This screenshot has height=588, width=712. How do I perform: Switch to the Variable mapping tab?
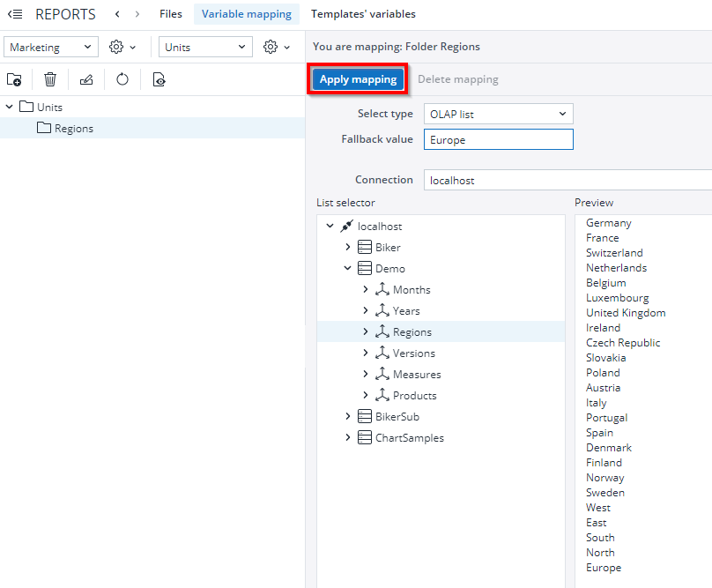tap(246, 14)
